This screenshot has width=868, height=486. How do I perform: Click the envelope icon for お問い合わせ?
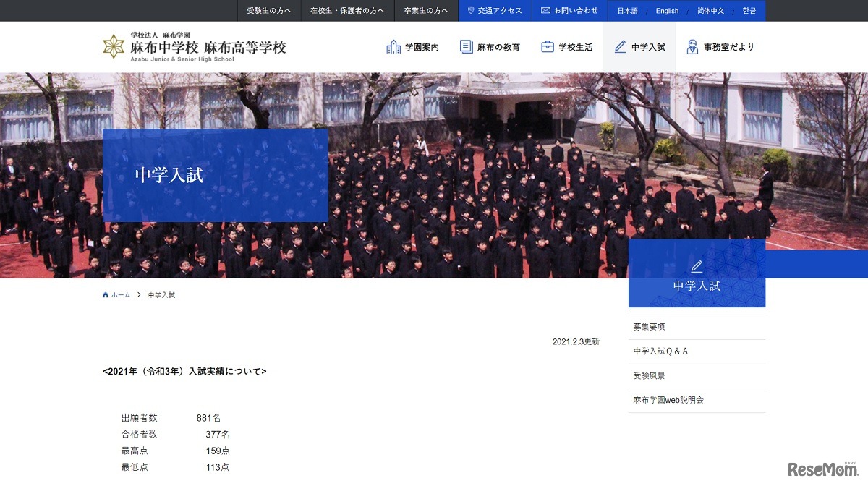pos(545,11)
